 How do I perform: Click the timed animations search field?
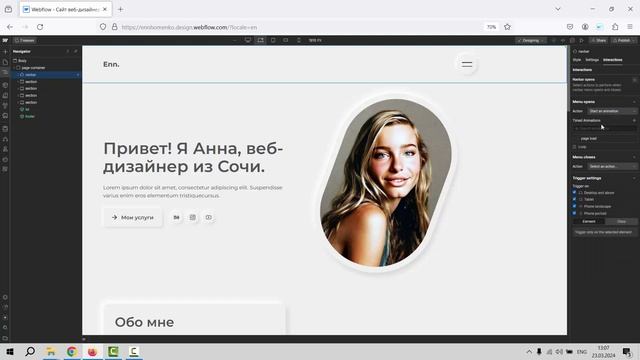(x=604, y=128)
